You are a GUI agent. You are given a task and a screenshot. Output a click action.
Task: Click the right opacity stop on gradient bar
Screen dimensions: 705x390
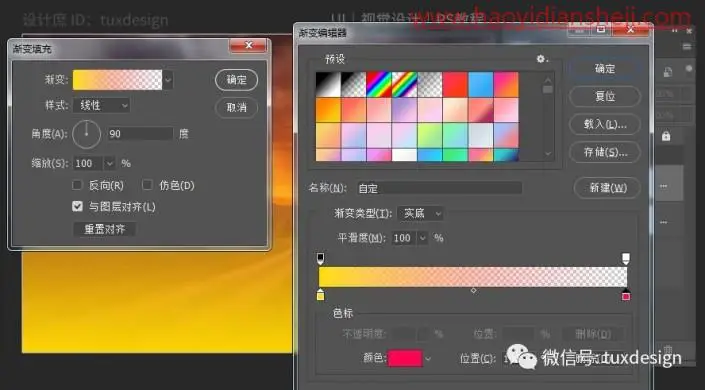(625, 258)
